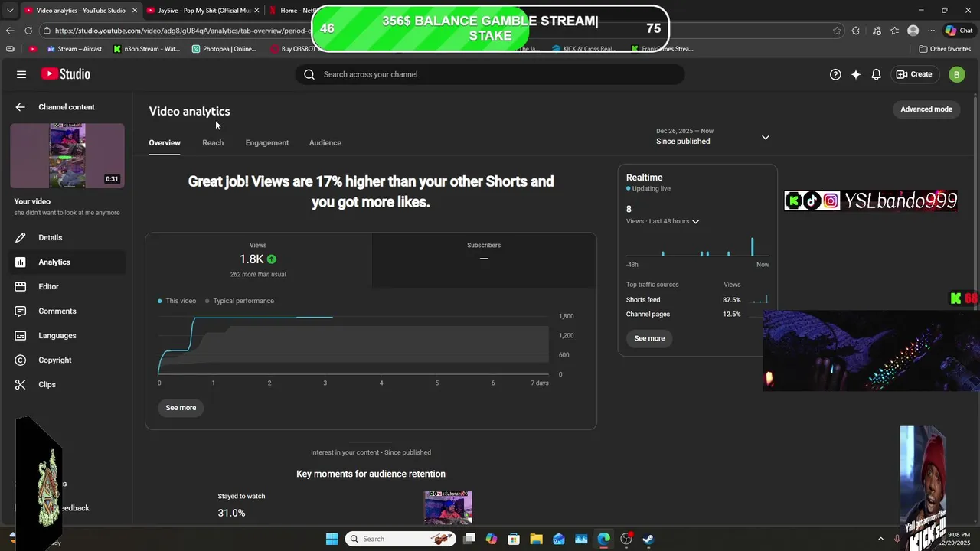Switch to the Audience tab
Viewport: 980px width, 551px height.
(325, 142)
